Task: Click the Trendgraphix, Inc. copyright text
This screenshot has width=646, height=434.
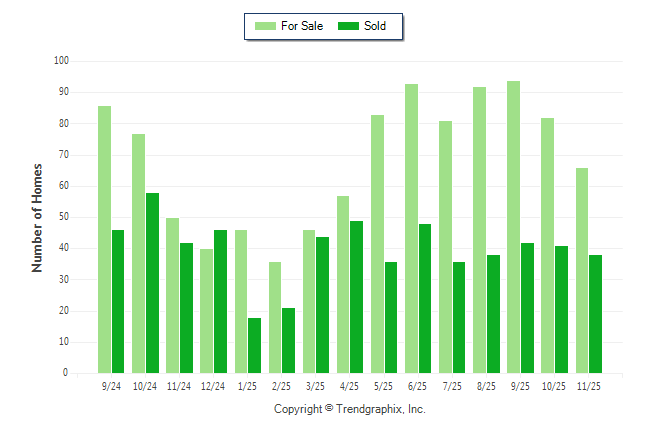Action: click(x=350, y=409)
